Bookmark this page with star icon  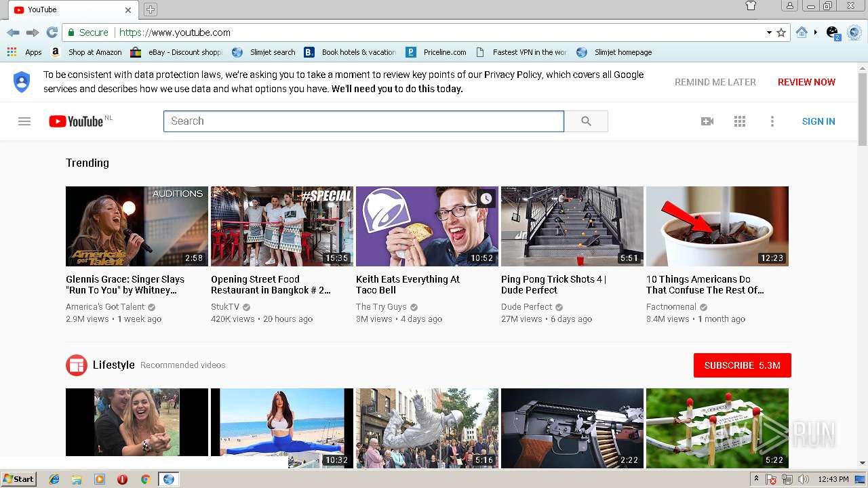pos(781,33)
